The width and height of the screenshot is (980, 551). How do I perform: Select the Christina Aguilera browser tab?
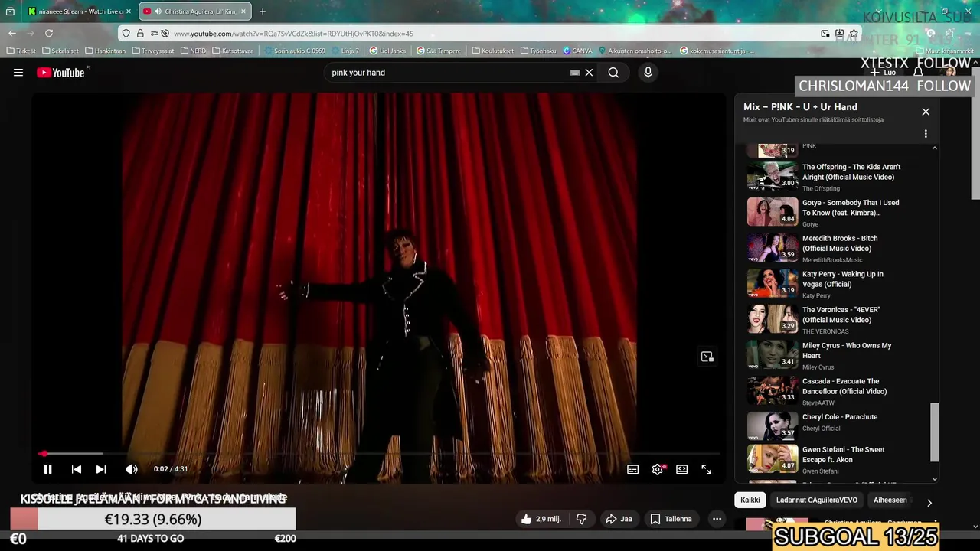(x=195, y=11)
